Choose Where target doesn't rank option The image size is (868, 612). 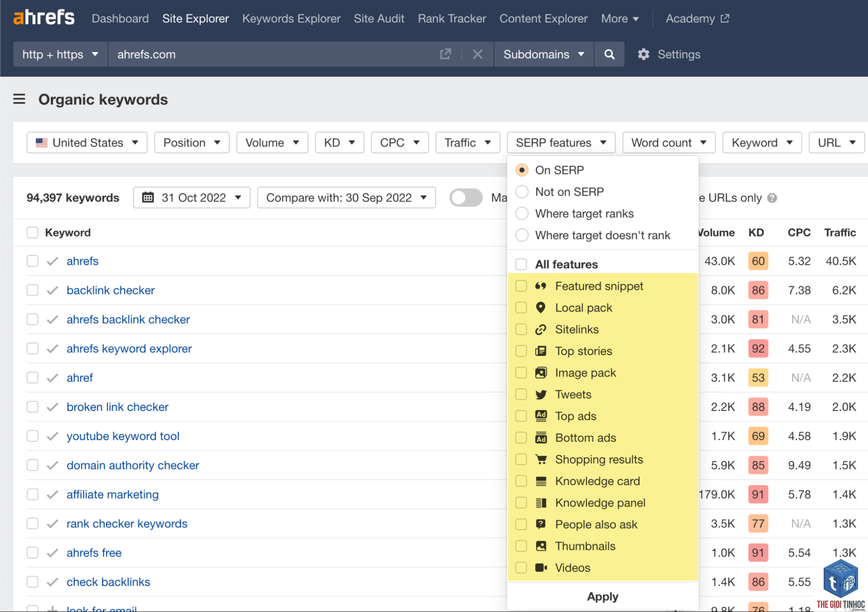(522, 235)
